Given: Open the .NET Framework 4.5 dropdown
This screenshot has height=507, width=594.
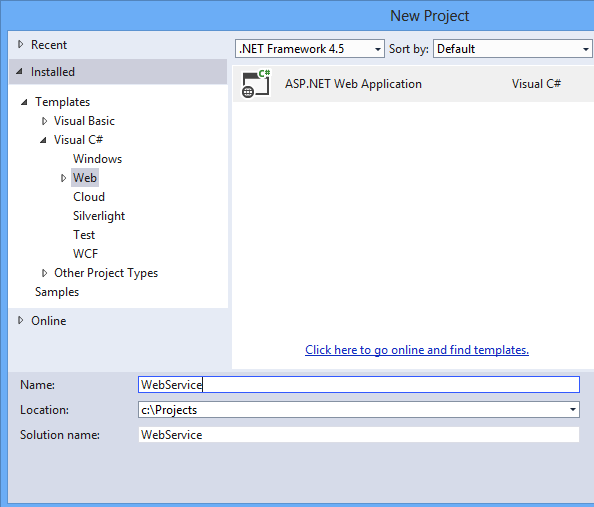Looking at the screenshot, I should click(x=310, y=49).
